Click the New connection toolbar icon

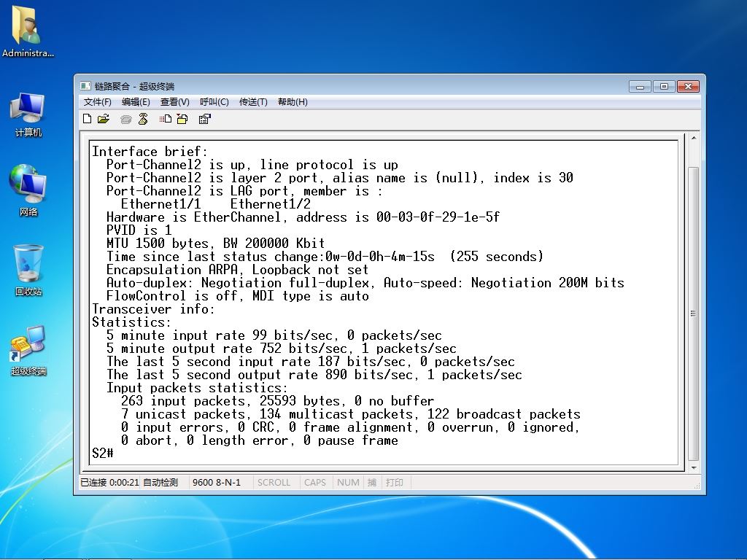88,119
